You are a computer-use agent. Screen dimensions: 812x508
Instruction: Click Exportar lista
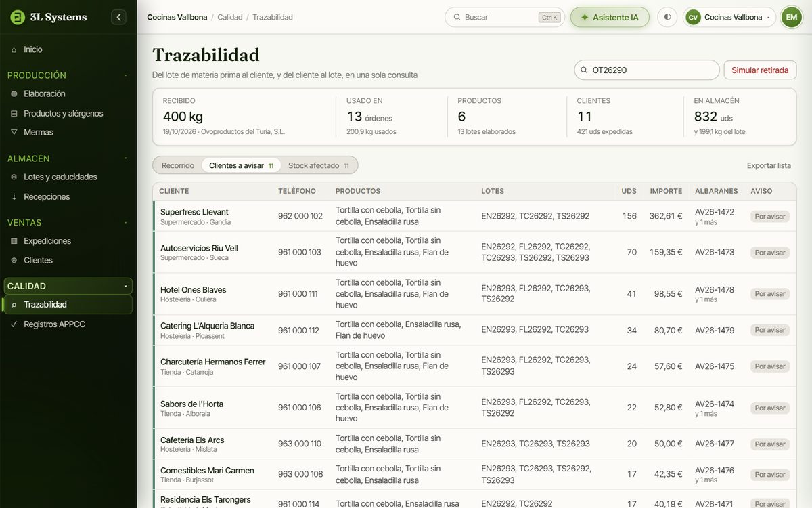(x=769, y=165)
